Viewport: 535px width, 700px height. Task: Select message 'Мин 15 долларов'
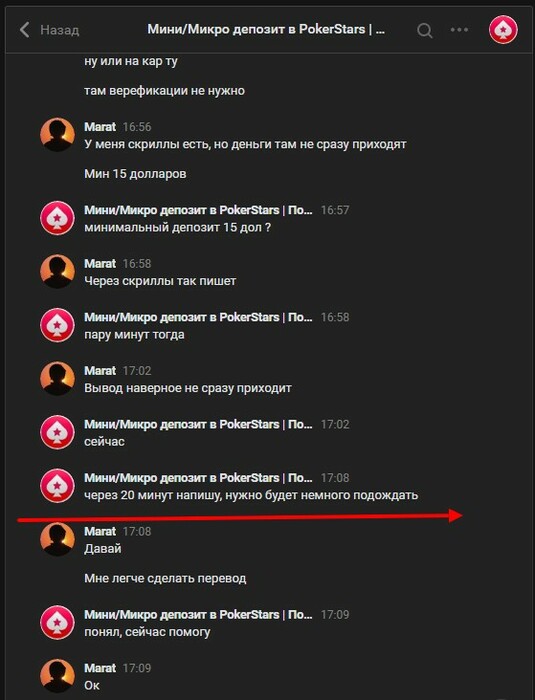point(135,174)
